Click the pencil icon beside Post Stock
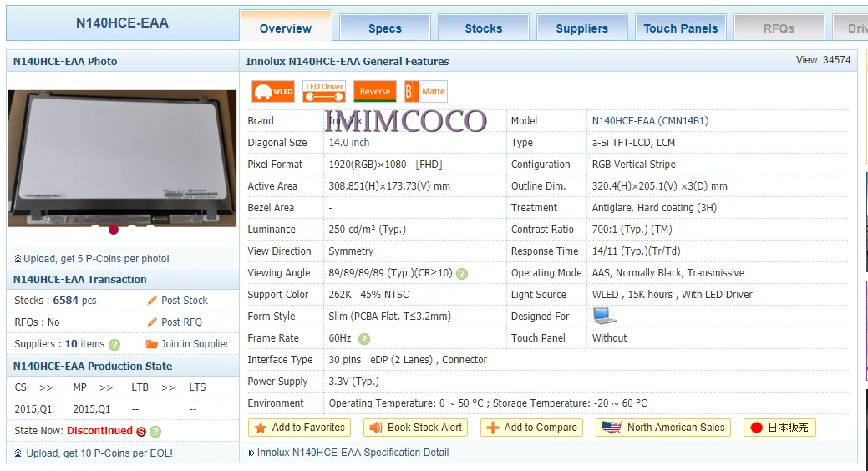Image resolution: width=868 pixels, height=471 pixels. click(x=152, y=301)
